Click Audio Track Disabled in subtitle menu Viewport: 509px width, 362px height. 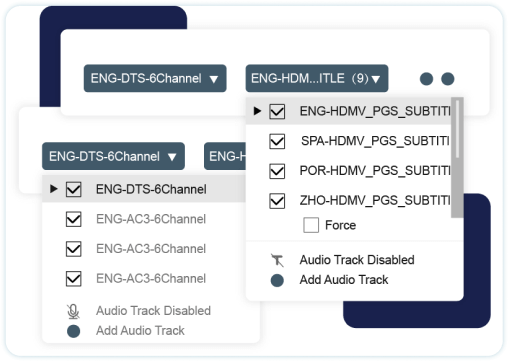(357, 260)
